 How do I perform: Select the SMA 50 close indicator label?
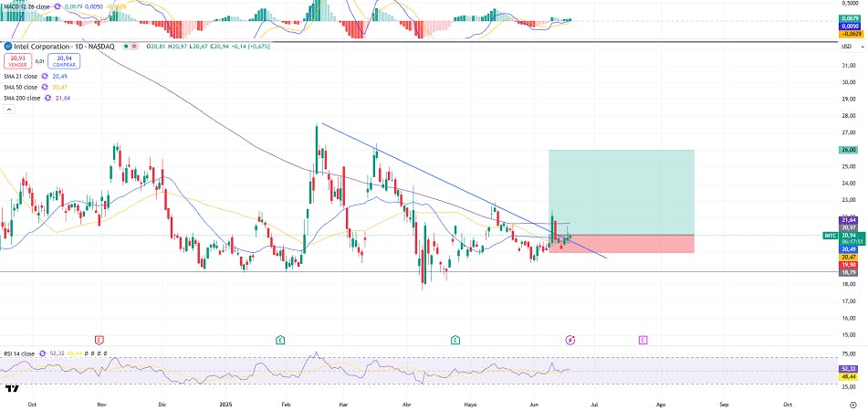20,87
